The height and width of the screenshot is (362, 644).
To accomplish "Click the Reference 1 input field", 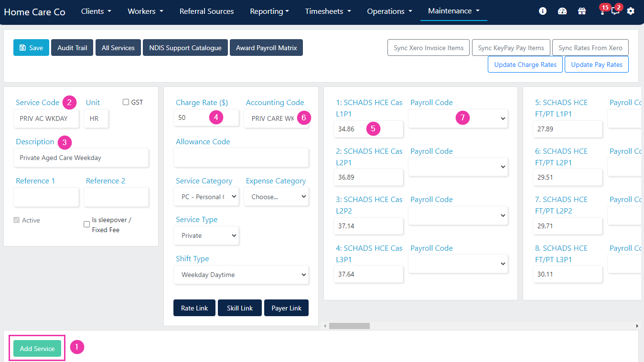I will 46,197.
